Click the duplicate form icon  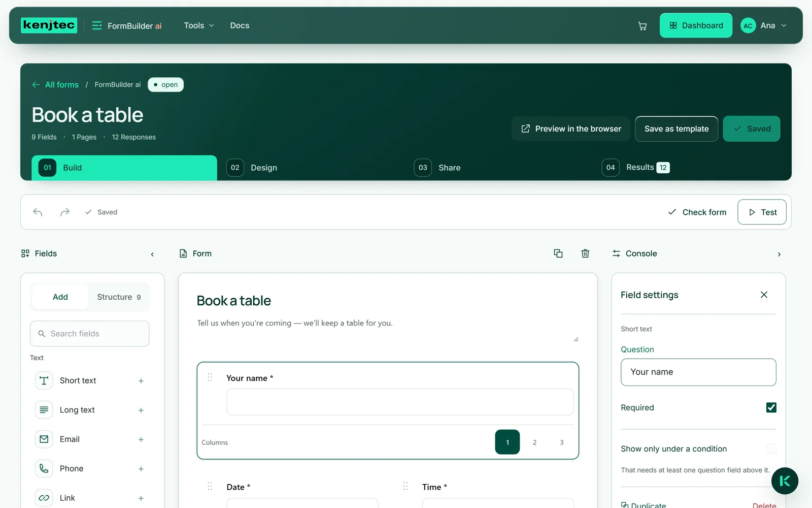558,253
